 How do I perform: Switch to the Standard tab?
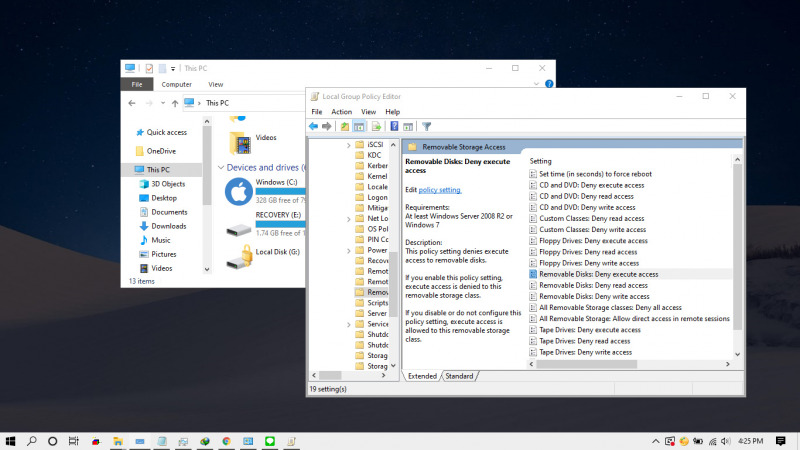(459, 376)
